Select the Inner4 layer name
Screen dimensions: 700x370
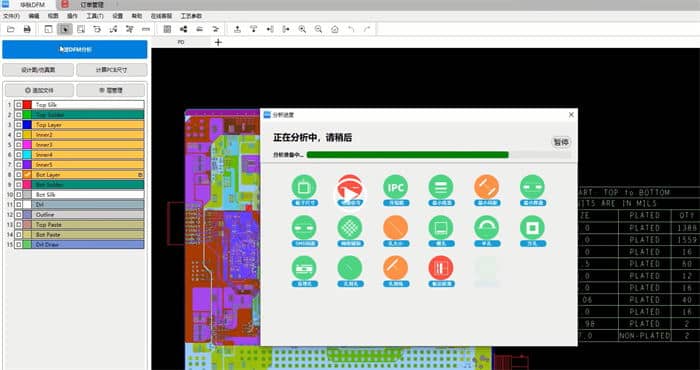(44, 155)
